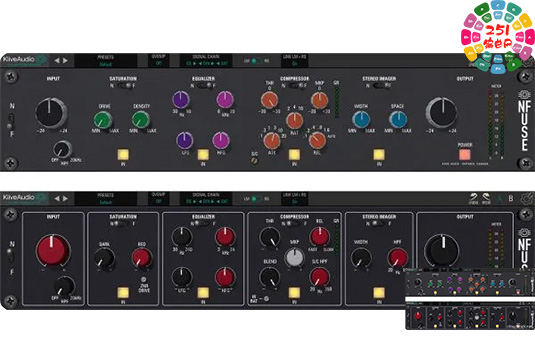This screenshot has height=363, width=535.
Task: Click the next preset arrow on the upper unit
Action: pyautogui.click(x=65, y=60)
